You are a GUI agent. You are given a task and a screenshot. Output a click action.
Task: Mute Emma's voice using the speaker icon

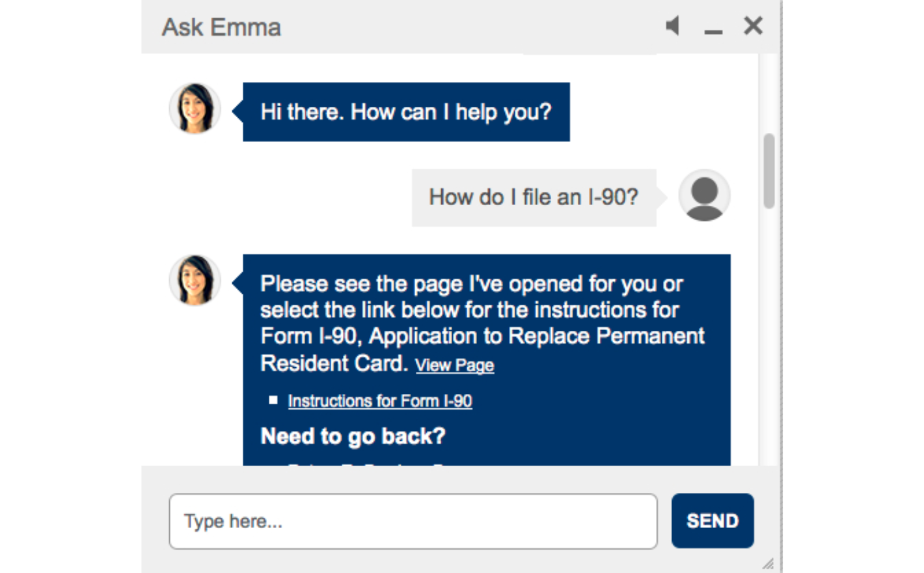point(672,26)
